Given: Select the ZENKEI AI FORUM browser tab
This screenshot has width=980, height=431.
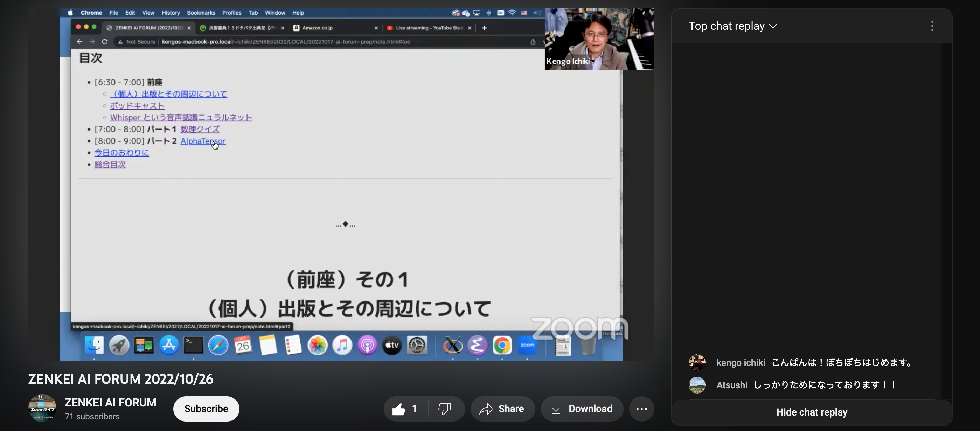Looking at the screenshot, I should (x=149, y=28).
